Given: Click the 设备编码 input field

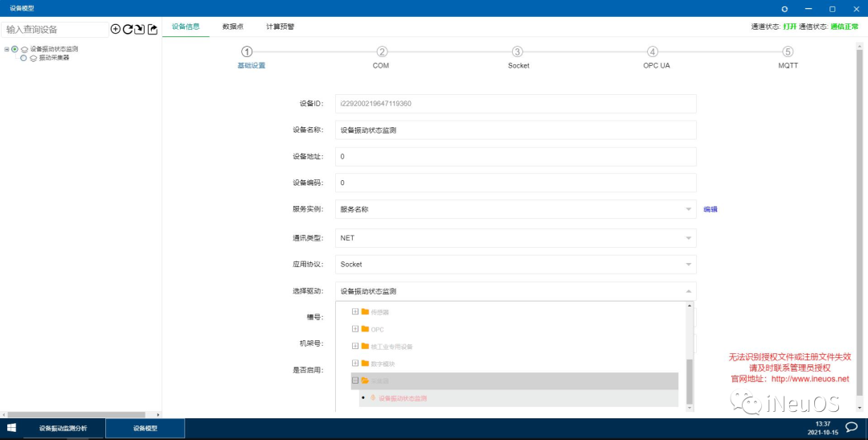Looking at the screenshot, I should point(515,183).
